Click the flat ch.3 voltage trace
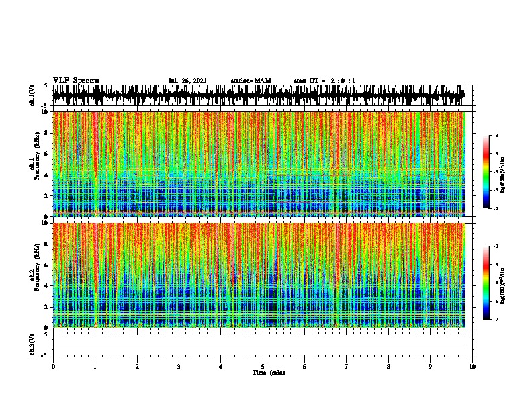 pyautogui.click(x=259, y=345)
